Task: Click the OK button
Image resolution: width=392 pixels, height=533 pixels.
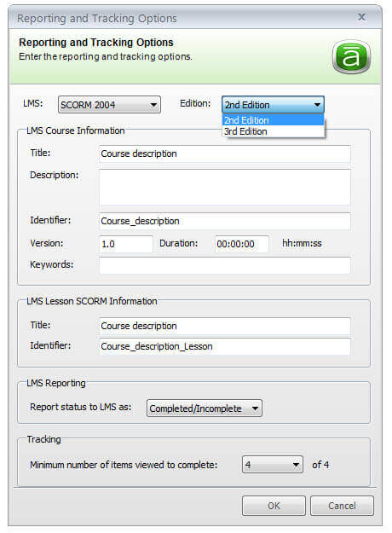Action: tap(274, 506)
